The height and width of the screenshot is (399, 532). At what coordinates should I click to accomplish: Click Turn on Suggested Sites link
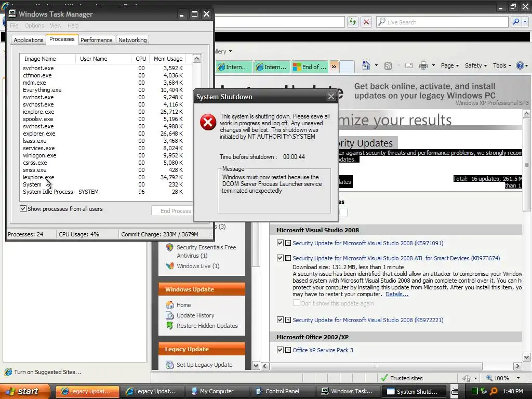click(47, 372)
